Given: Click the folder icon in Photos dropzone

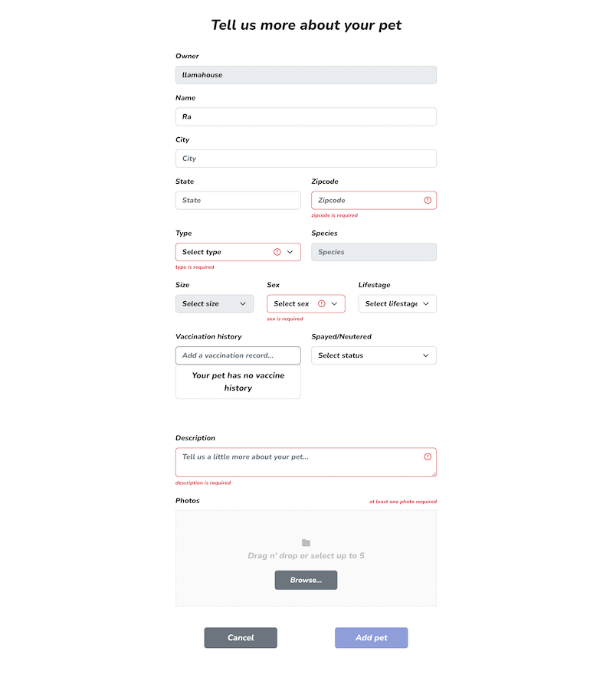Looking at the screenshot, I should pos(306,543).
